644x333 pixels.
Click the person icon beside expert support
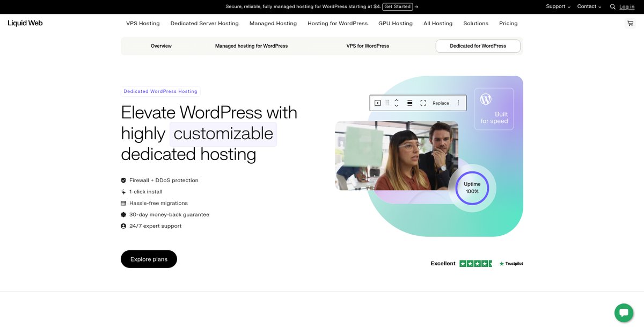pos(123,226)
